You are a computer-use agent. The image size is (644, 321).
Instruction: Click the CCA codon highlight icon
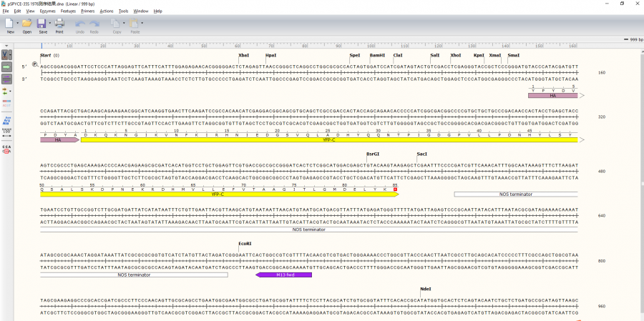(x=6, y=149)
